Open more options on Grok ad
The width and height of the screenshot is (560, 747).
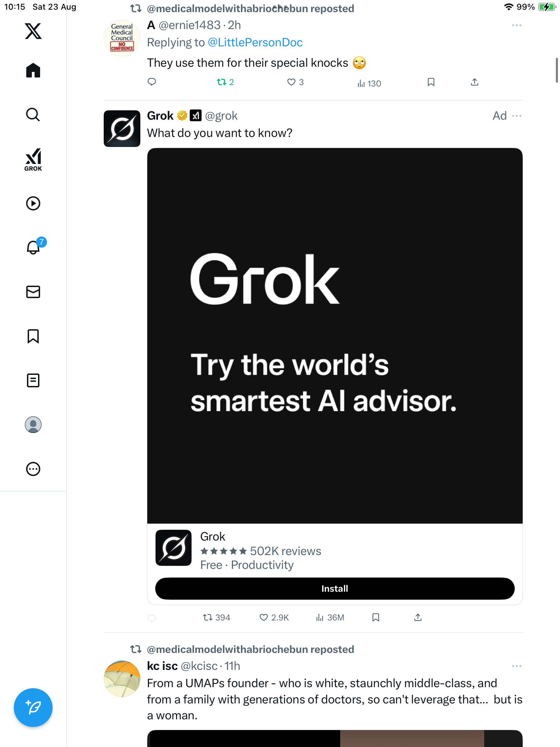516,116
